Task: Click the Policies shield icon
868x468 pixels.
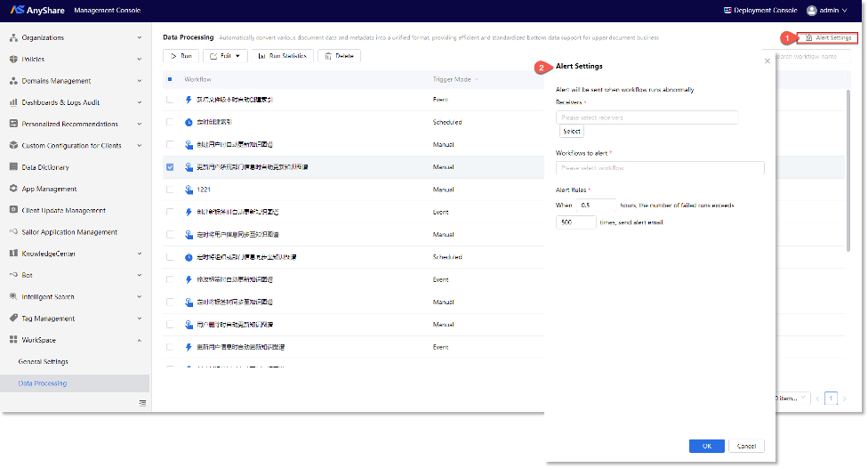Action: tap(14, 60)
